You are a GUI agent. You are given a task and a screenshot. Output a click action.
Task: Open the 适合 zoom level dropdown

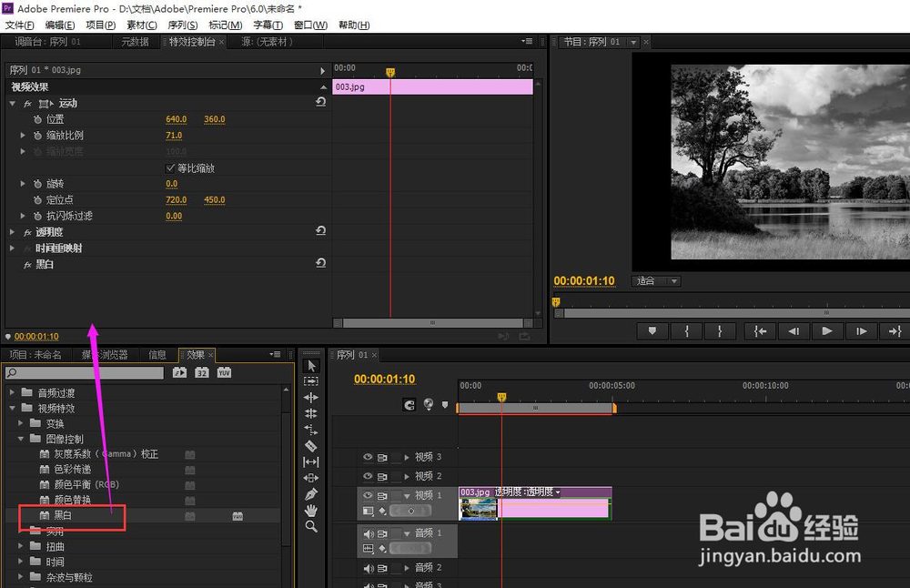point(656,281)
